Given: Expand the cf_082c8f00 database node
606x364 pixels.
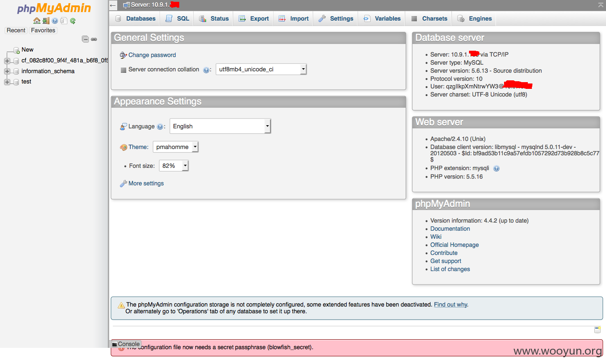Looking at the screenshot, I should point(7,61).
